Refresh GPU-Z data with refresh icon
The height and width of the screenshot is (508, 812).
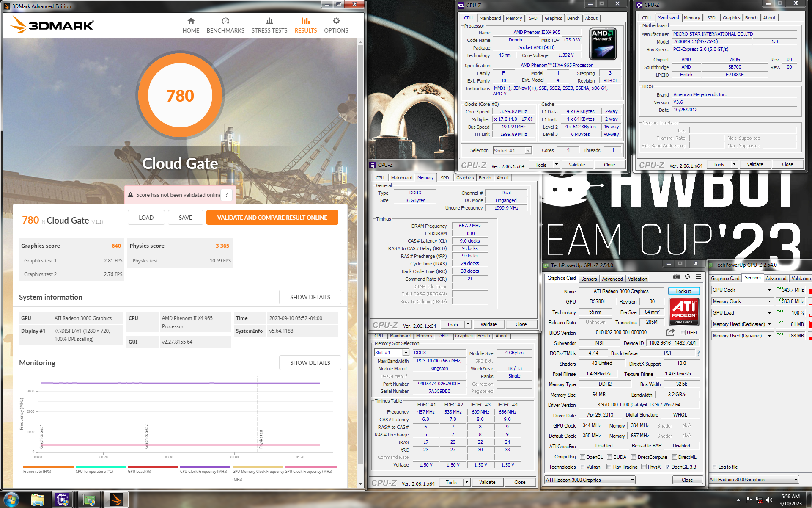click(687, 276)
